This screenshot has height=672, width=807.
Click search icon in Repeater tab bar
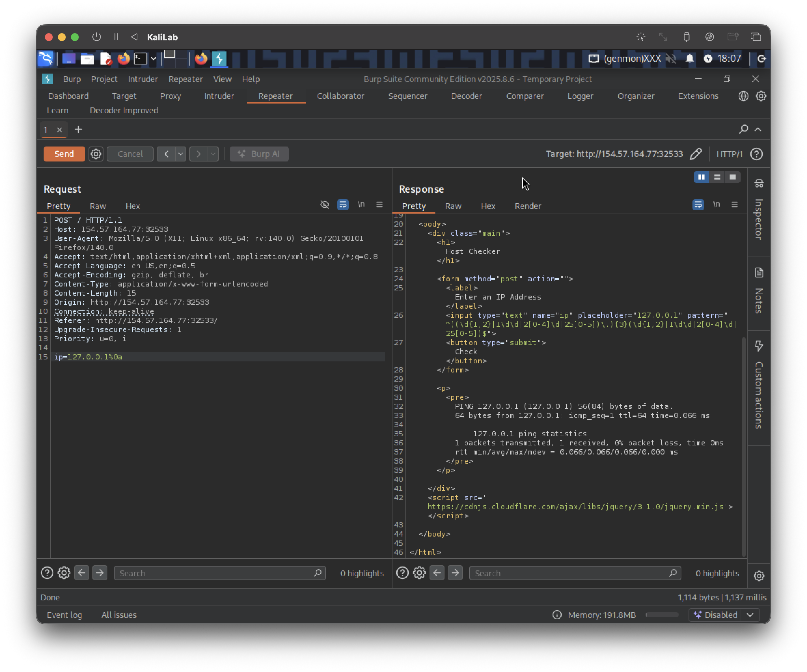coord(743,129)
